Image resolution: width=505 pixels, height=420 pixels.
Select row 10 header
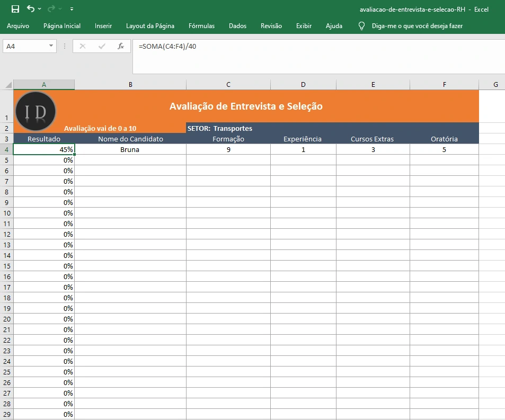(x=7, y=213)
